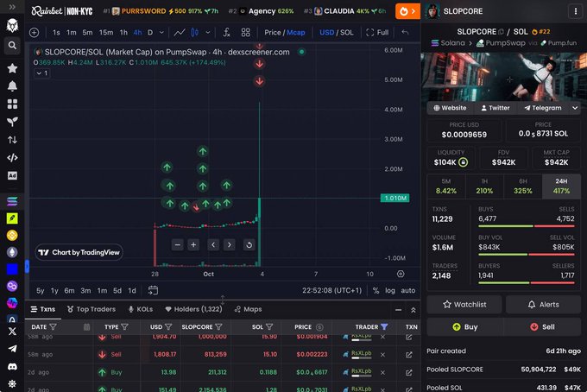Reset chart view with circular arrow

tap(249, 245)
